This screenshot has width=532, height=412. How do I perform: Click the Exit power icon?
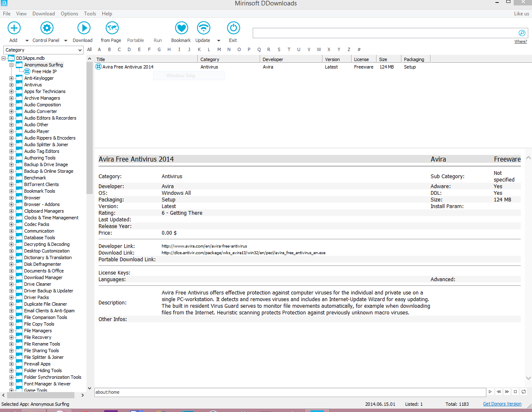(234, 28)
